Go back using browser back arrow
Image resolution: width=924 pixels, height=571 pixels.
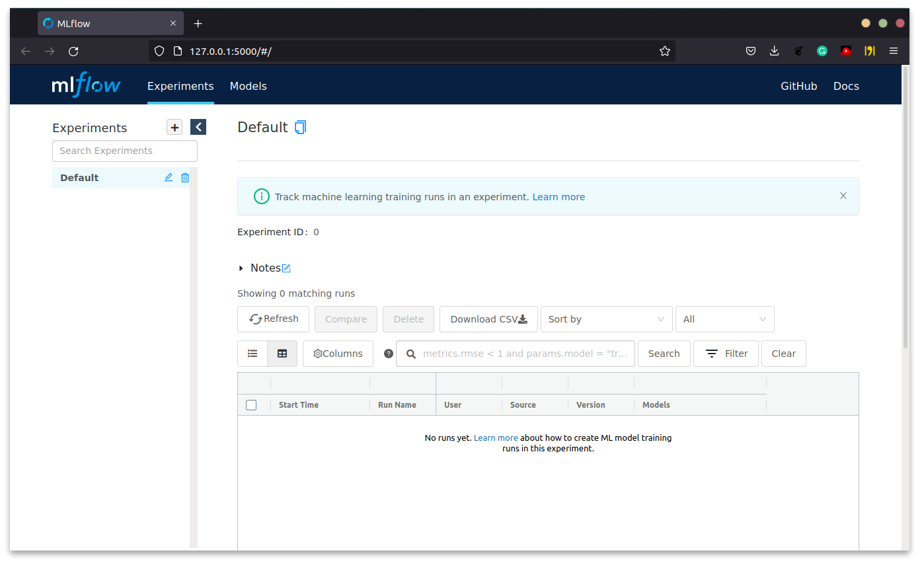[26, 51]
